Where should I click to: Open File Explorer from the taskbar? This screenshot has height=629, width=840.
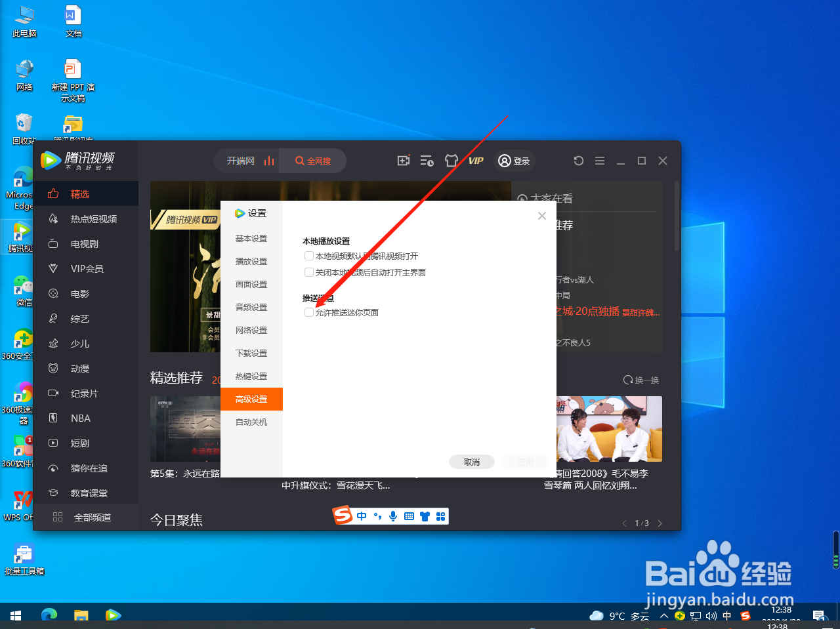(81, 615)
